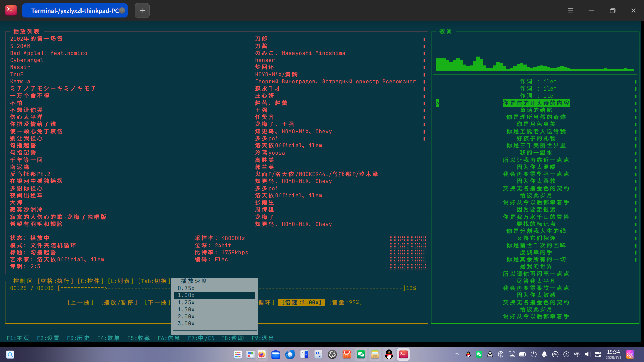Open system settings gear in taskbar
The image size is (644, 362).
pos(332,354)
